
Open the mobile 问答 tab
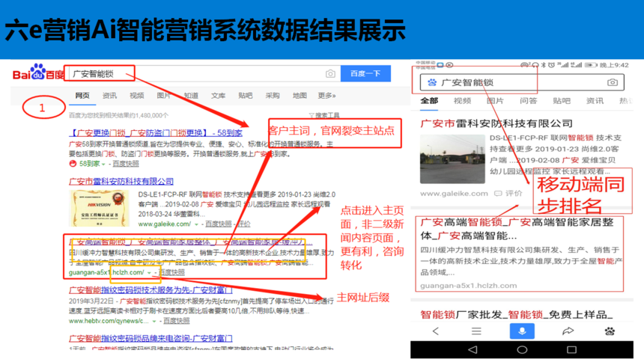pyautogui.click(x=529, y=100)
